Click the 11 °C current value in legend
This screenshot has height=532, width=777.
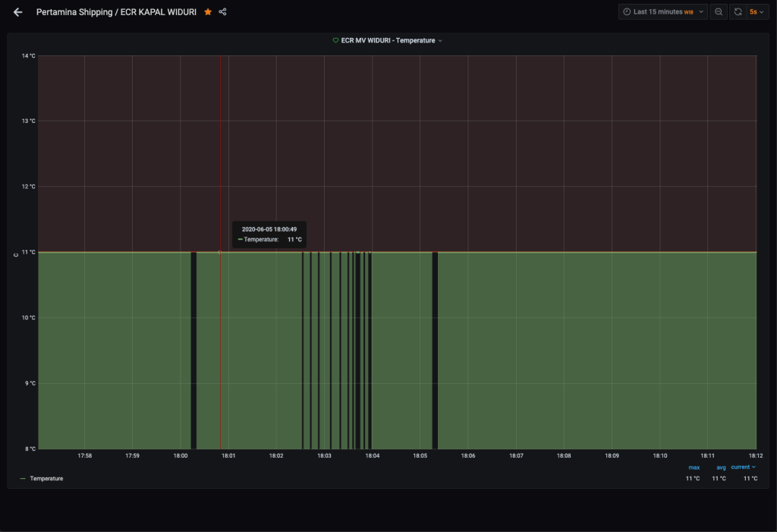[x=750, y=478]
